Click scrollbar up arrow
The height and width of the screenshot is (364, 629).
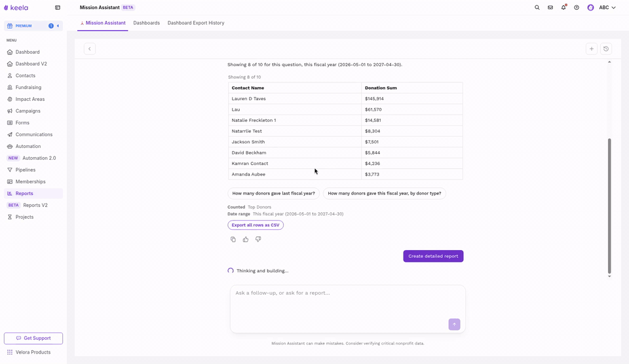click(609, 62)
